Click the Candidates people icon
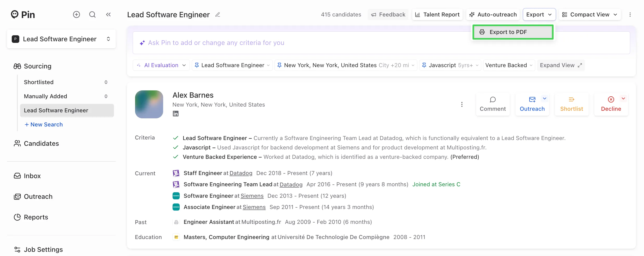 point(17,143)
